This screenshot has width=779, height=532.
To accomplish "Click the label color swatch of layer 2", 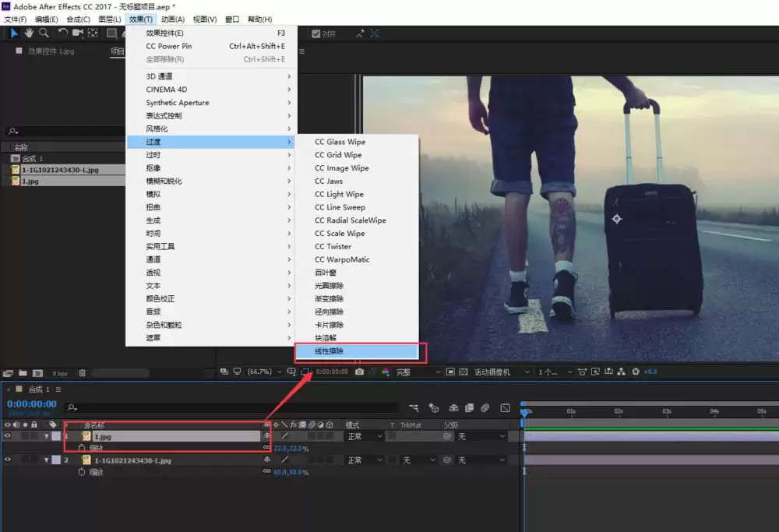I will (x=56, y=460).
